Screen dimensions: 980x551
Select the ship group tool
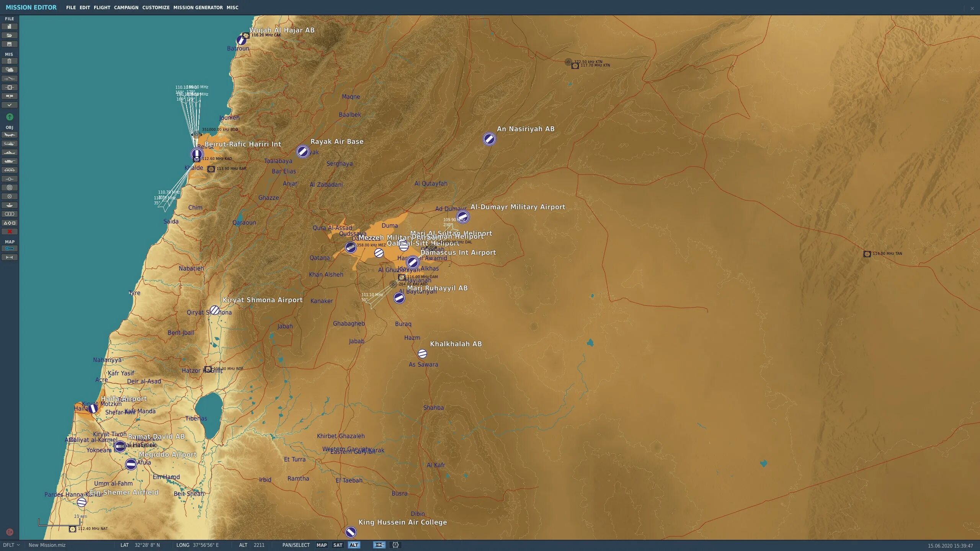pos(10,153)
